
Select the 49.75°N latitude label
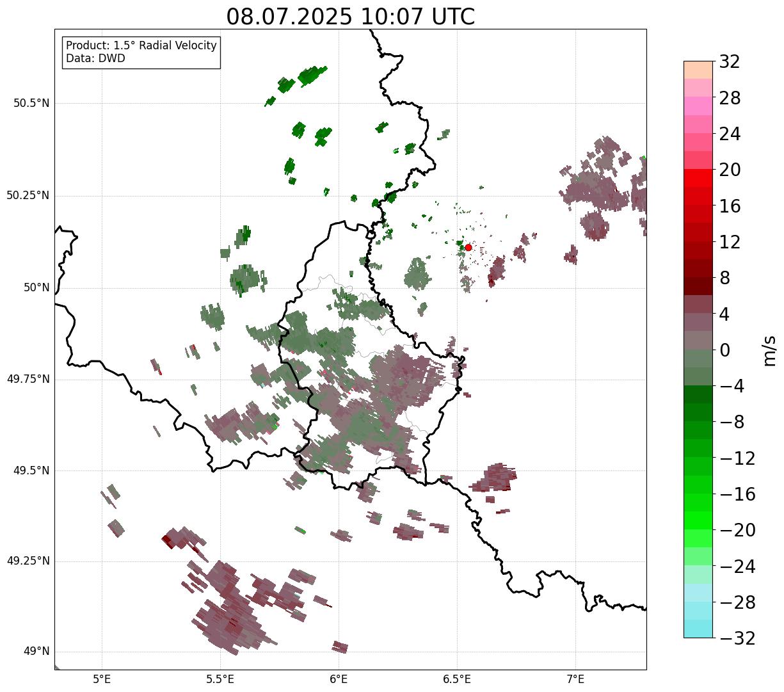pyautogui.click(x=28, y=379)
